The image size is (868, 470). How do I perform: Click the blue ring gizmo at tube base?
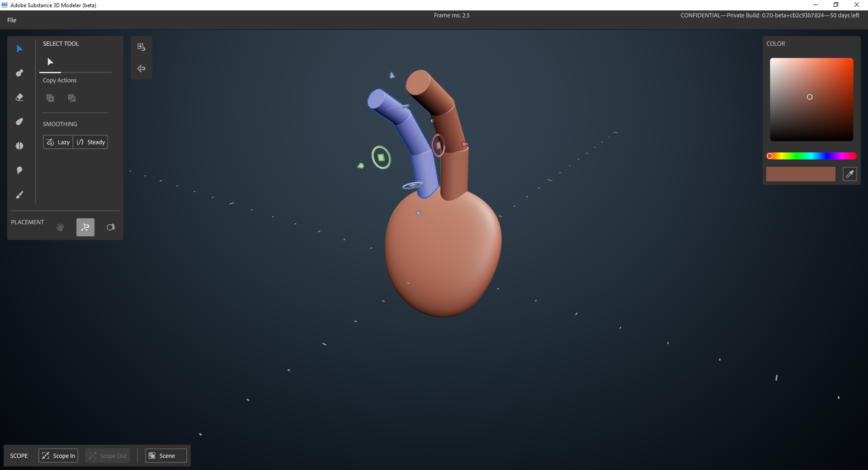point(412,185)
